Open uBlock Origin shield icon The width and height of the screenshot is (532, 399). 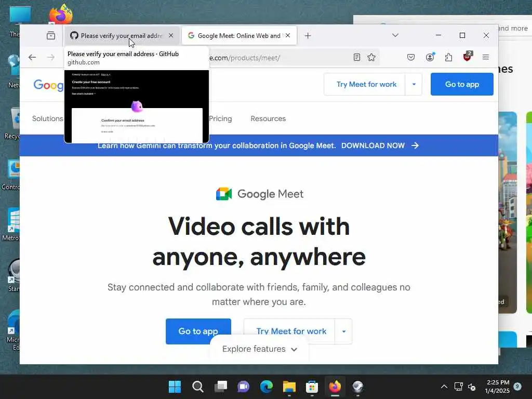[x=468, y=57]
